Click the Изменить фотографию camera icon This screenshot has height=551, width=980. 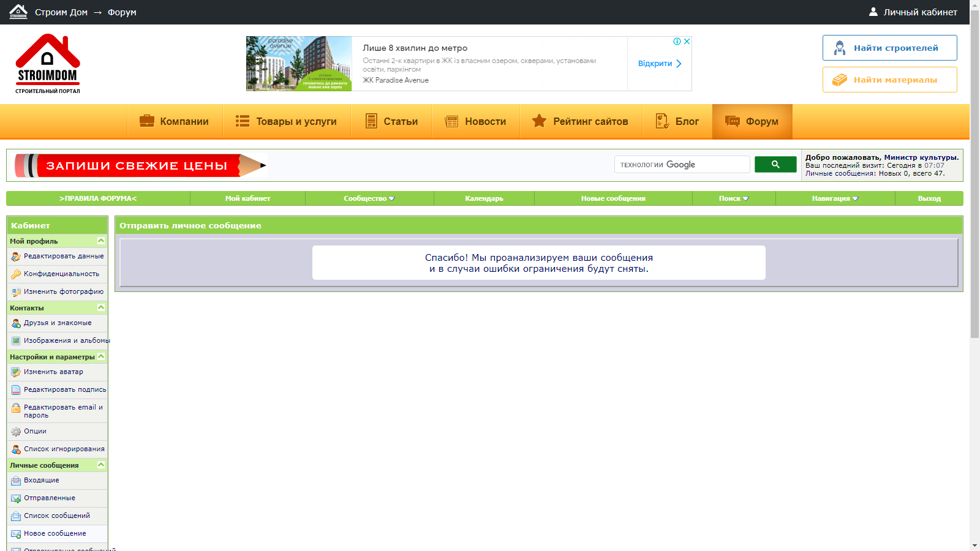point(15,291)
